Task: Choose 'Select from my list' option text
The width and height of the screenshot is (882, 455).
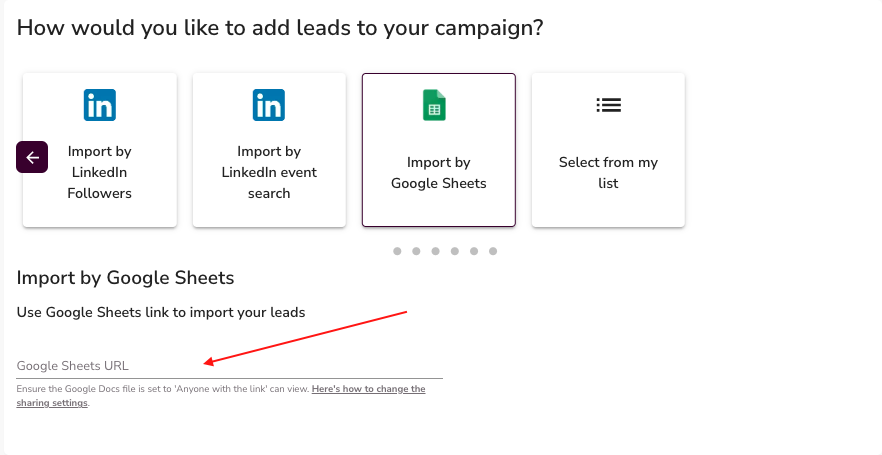Action: [x=608, y=172]
